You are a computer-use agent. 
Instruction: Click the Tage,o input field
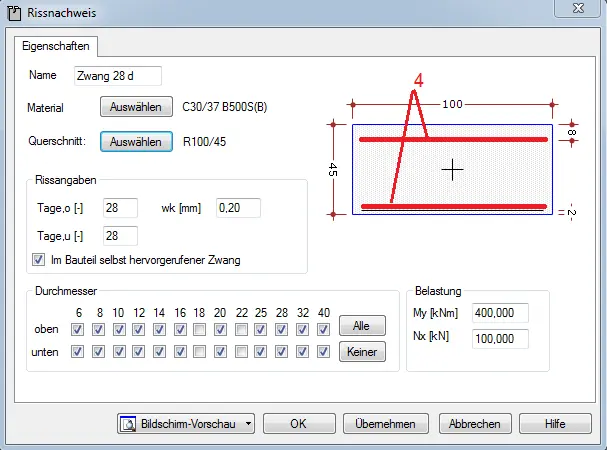coord(120,208)
